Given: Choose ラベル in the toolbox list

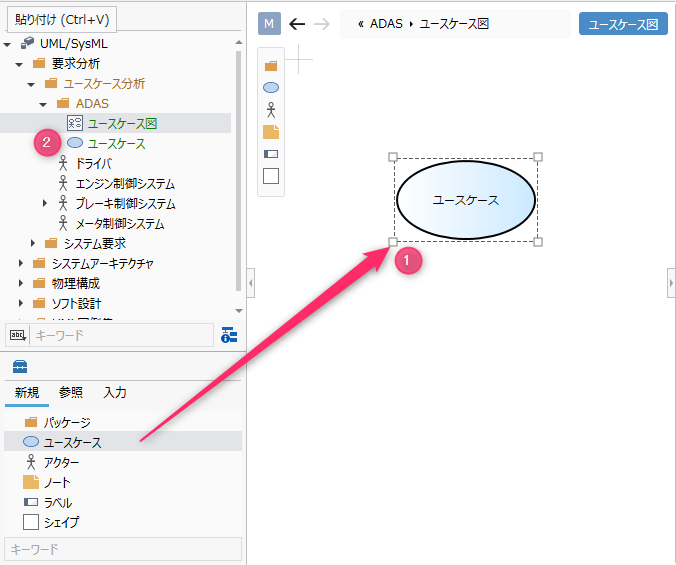Looking at the screenshot, I should [123, 502].
